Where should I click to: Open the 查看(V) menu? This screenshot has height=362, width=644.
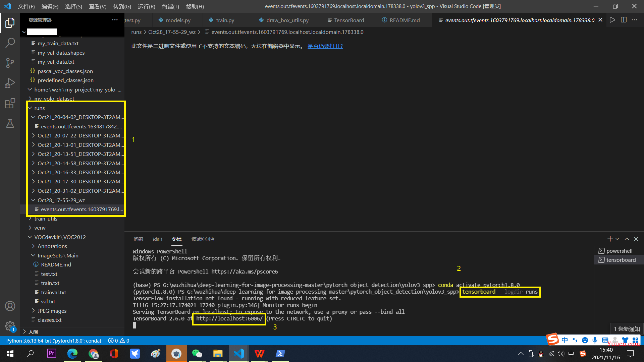[x=98, y=6]
